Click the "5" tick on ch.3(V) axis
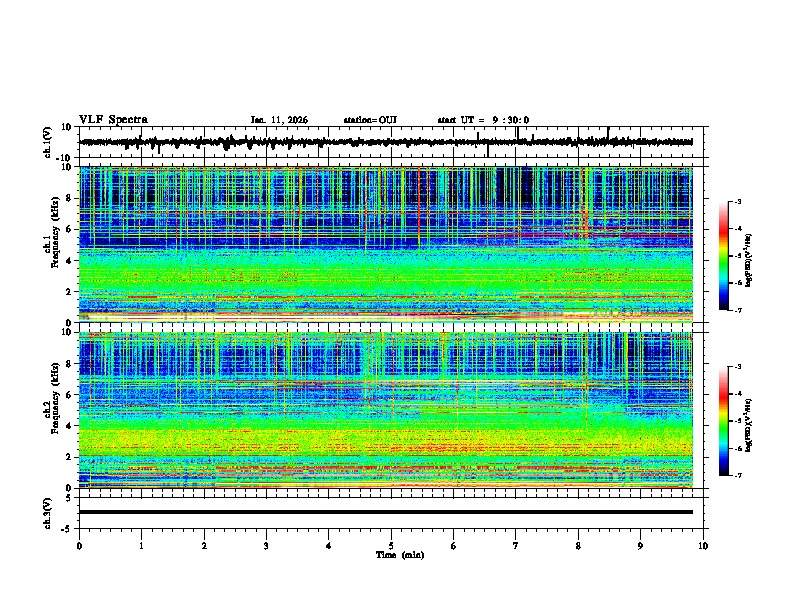This screenshot has width=792, height=612. point(69,497)
